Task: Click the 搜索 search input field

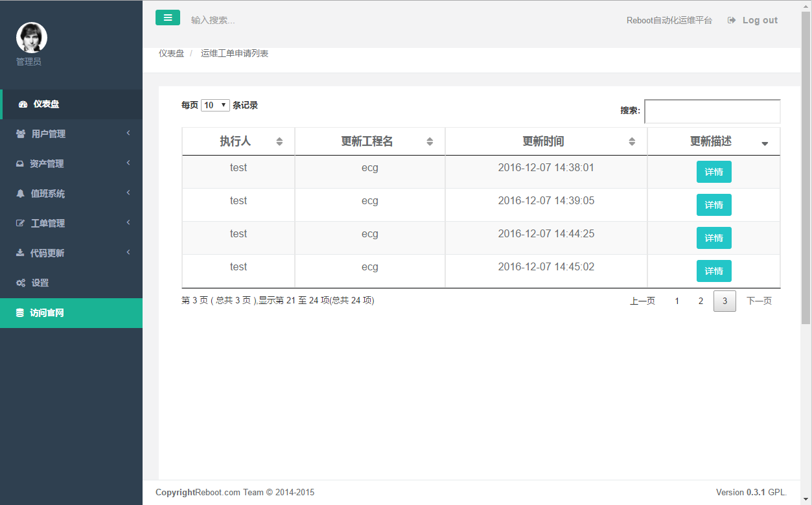Action: 712,111
